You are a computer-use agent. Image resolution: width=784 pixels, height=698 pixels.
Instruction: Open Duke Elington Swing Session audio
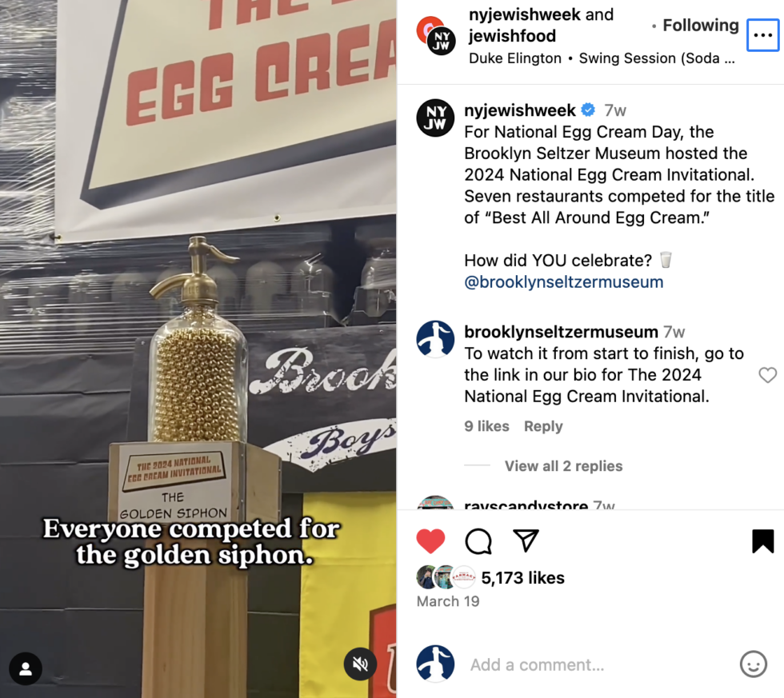[602, 58]
